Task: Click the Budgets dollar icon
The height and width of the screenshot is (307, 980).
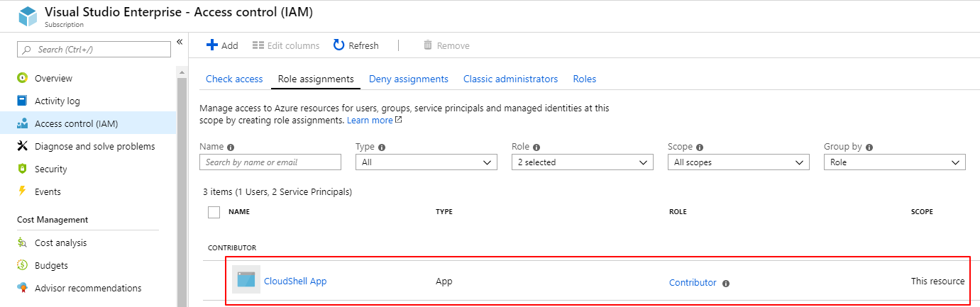Action: pyautogui.click(x=22, y=265)
